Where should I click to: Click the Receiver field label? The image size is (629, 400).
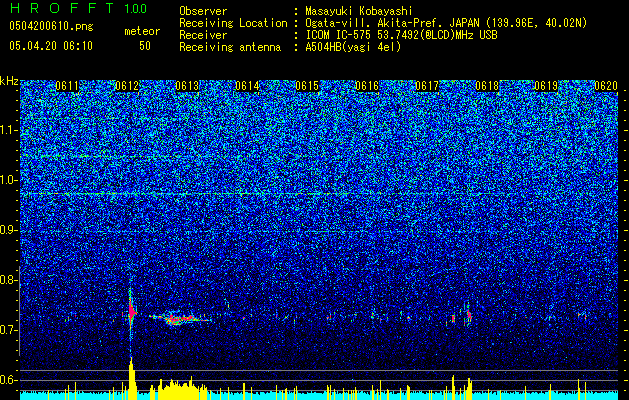[x=203, y=35]
